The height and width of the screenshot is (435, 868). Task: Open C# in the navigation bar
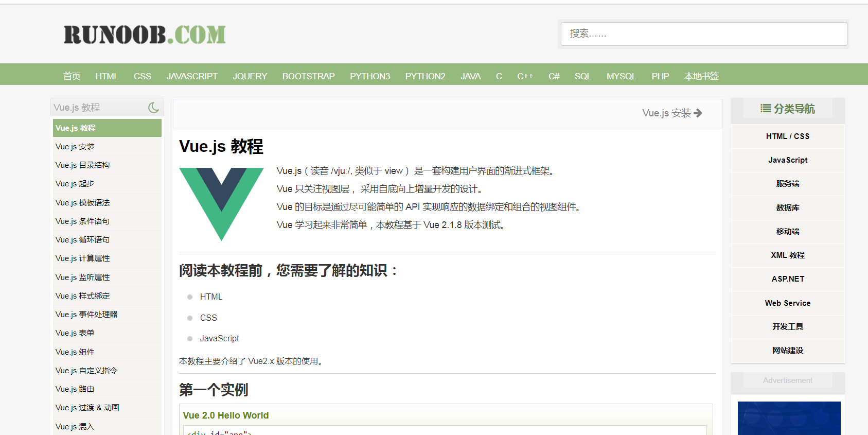click(x=554, y=76)
